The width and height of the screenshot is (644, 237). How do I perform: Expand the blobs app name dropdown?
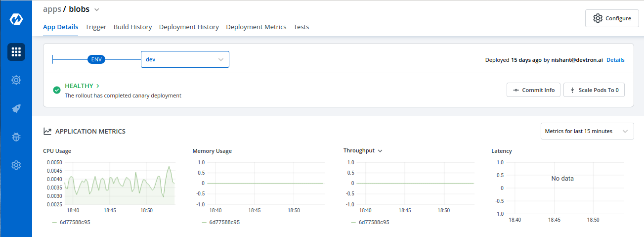97,9
